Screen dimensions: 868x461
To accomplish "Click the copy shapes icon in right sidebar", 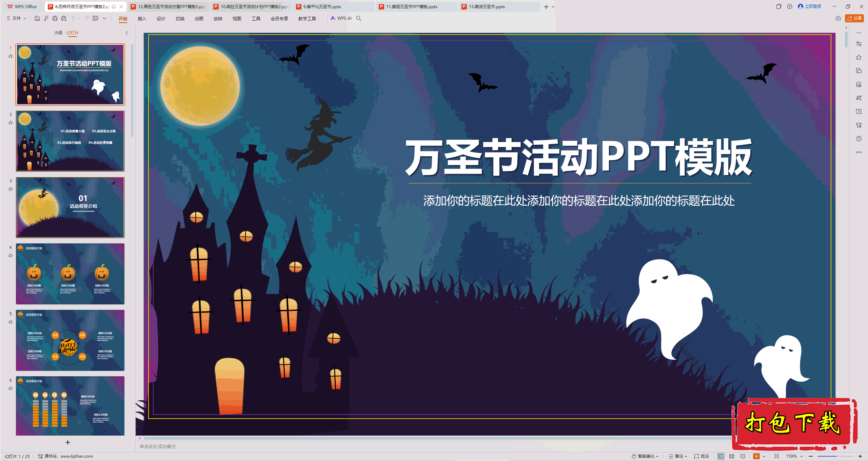I will pos(859,71).
